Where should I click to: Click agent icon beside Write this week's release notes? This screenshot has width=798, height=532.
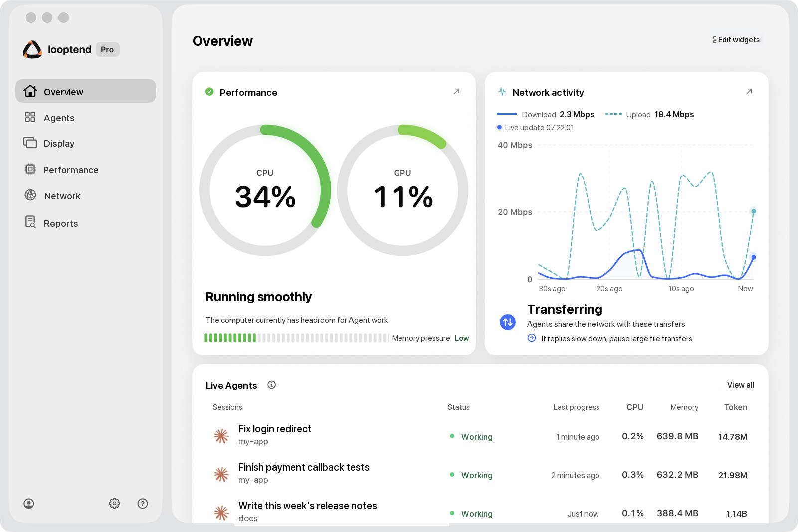[x=221, y=513]
